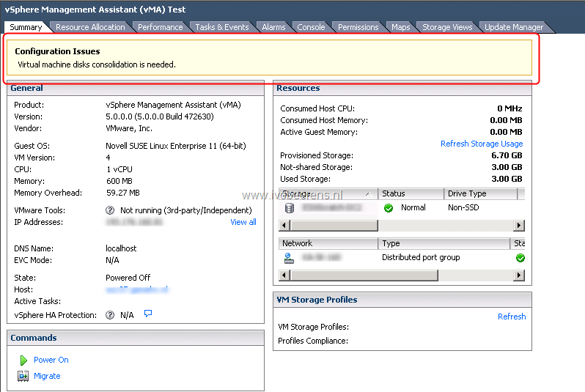This screenshot has height=392, width=585.
Task: Click the '6.70 GB' provisioned storage value
Action: click(x=507, y=155)
